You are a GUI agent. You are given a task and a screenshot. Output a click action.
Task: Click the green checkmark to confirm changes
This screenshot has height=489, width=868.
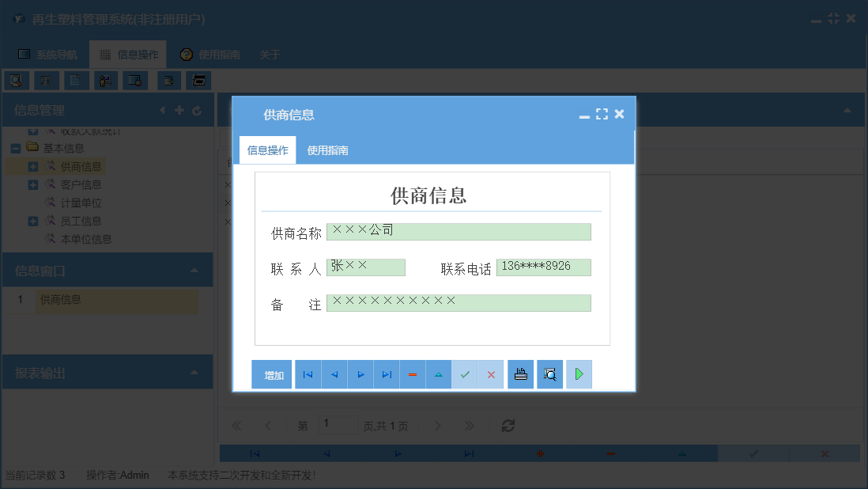(466, 373)
